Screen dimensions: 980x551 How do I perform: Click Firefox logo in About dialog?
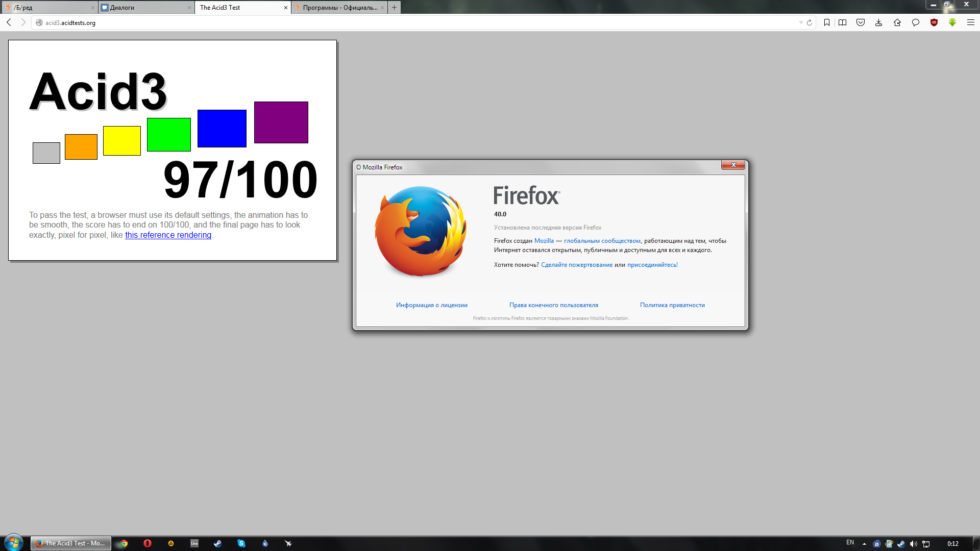(421, 232)
